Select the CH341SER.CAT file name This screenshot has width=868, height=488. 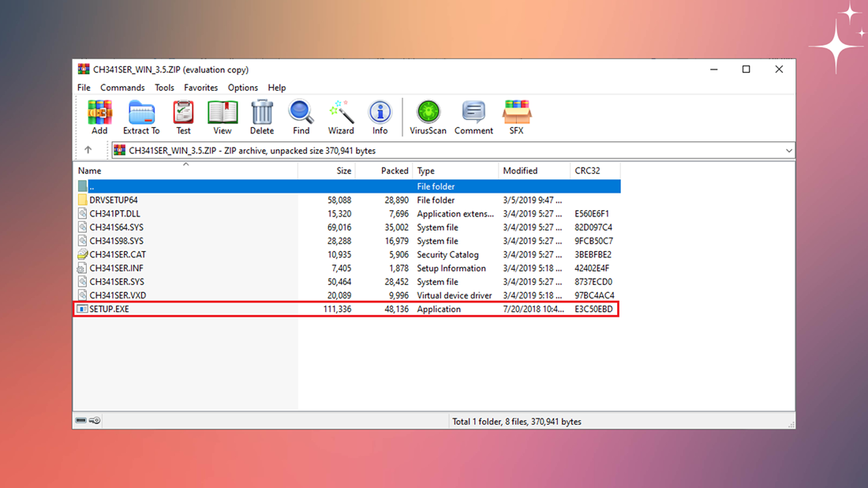tap(118, 254)
